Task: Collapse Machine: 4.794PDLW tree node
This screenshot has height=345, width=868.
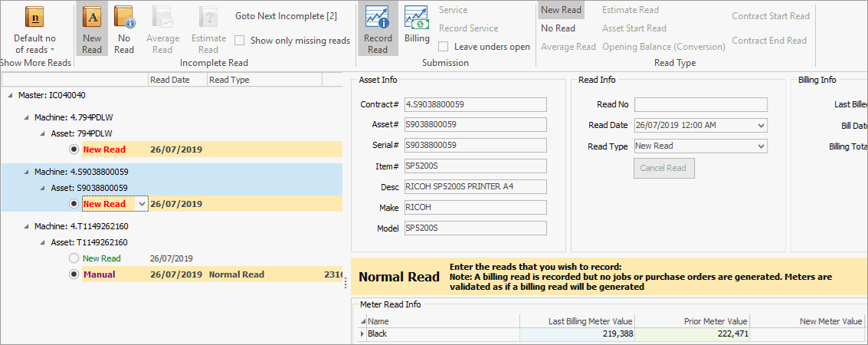Action: click(27, 117)
